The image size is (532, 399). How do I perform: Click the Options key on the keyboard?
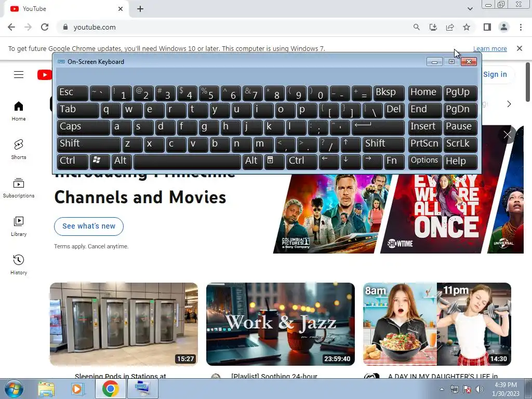point(425,161)
